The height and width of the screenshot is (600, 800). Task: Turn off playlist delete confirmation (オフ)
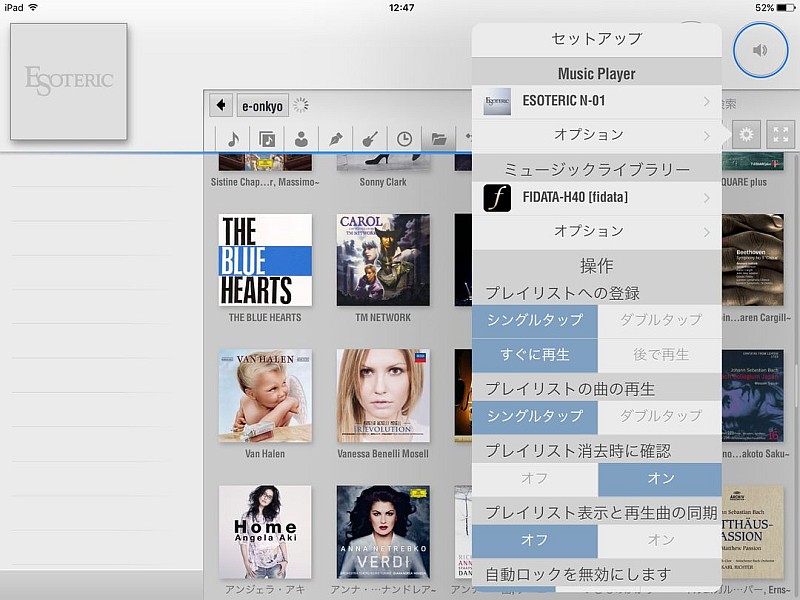point(535,479)
